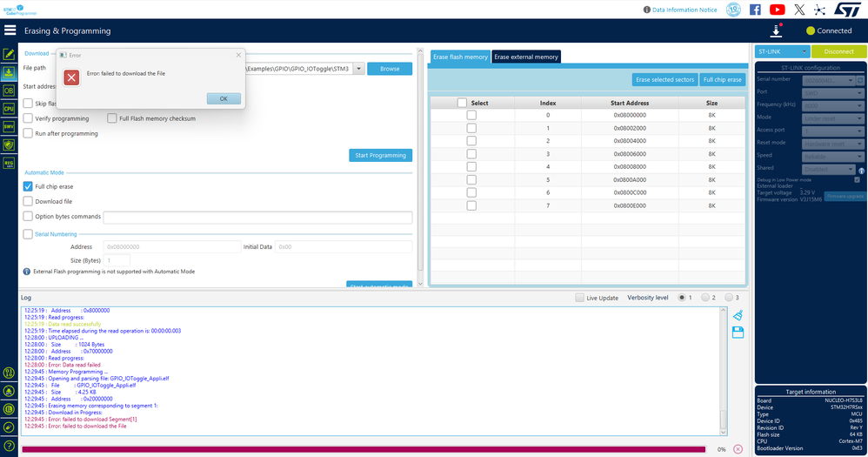Click info icon beside Shared setting
Screen dimensions: 868x457
click(861, 171)
